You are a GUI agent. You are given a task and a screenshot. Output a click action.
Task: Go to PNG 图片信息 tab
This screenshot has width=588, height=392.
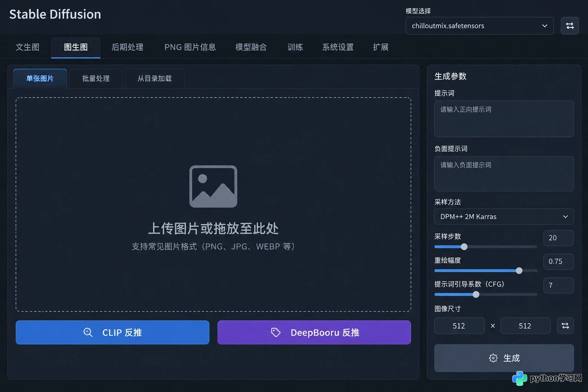tap(190, 47)
